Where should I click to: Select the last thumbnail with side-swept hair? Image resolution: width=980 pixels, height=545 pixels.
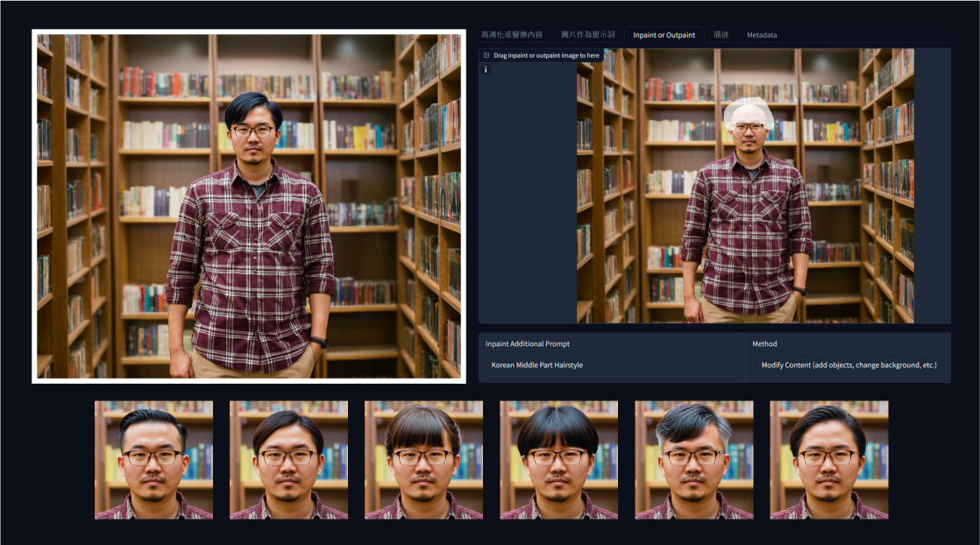(828, 460)
